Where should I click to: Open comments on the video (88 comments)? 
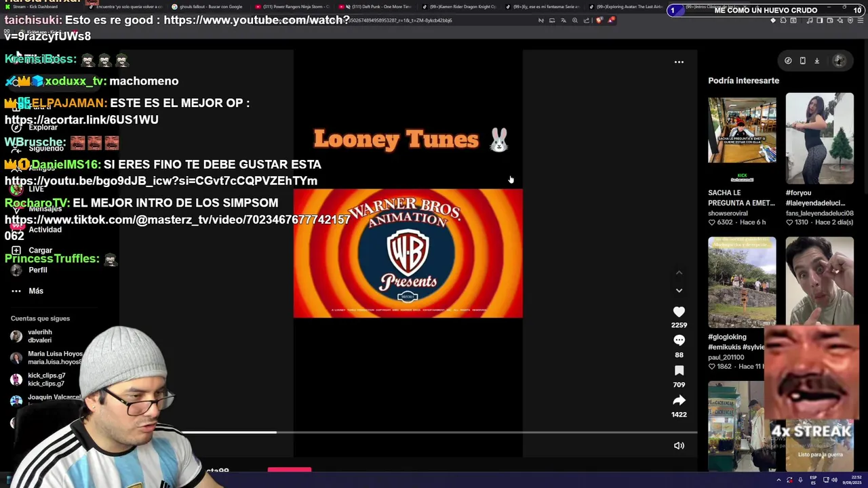tap(679, 340)
